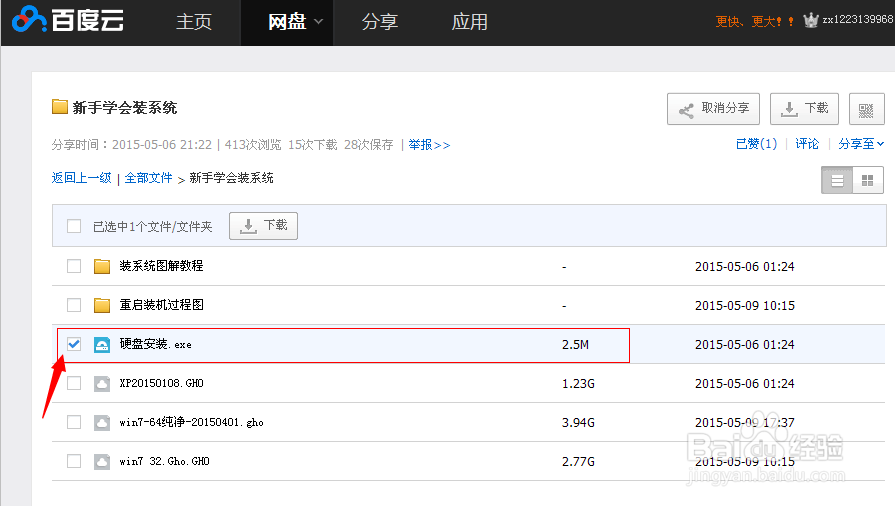
Task: Click the win7-64纯净-20150401.gho file name
Action: click(x=191, y=423)
